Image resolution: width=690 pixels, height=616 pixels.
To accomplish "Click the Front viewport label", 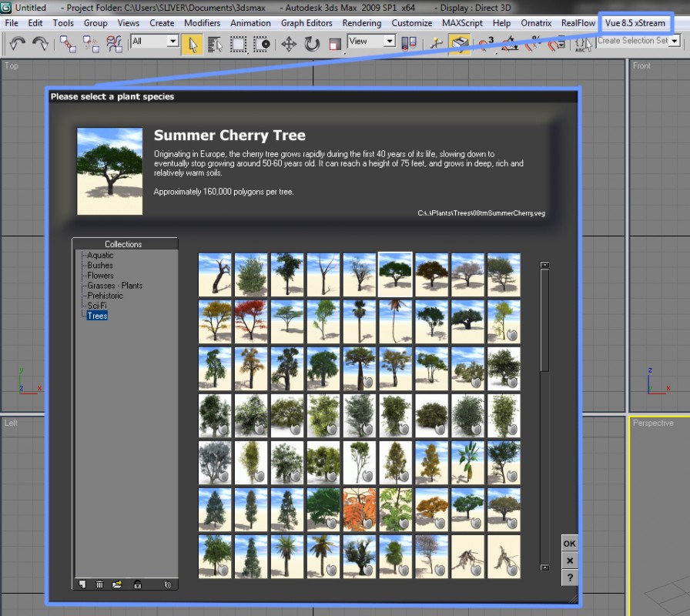I will click(x=641, y=65).
